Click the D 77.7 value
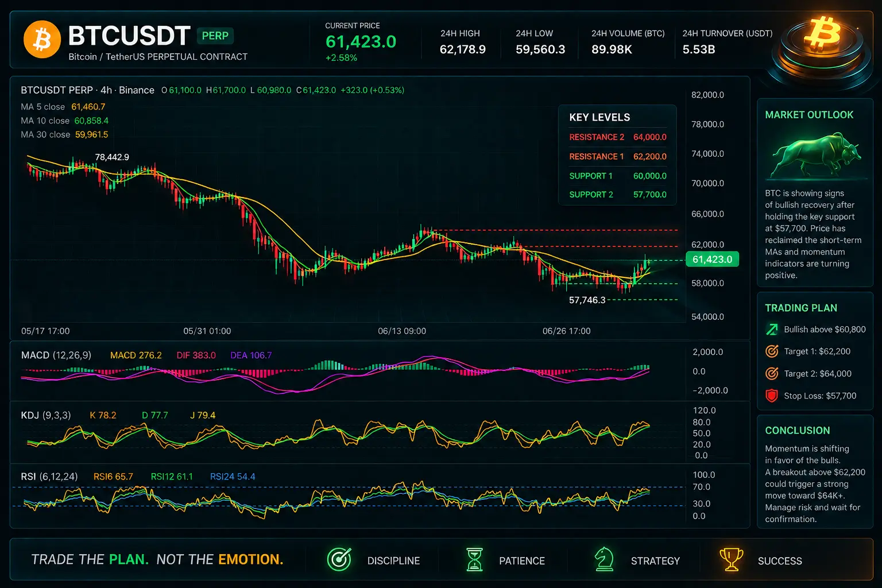 tap(155, 415)
